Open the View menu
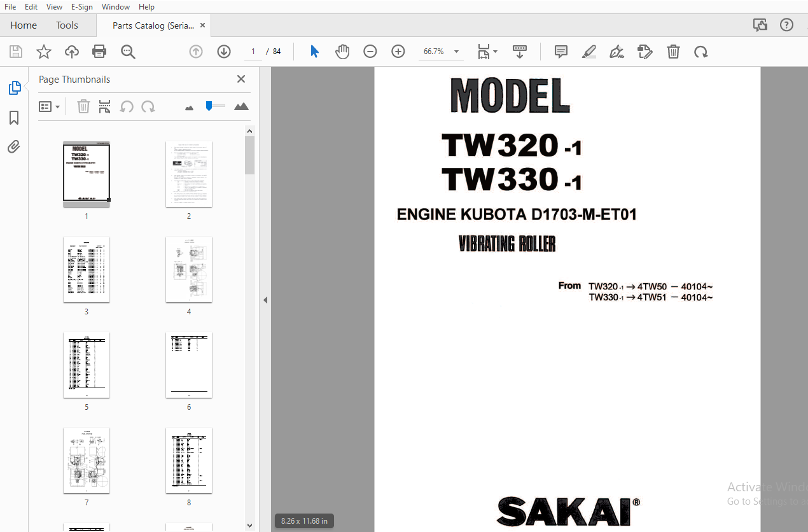The image size is (808, 532). click(x=55, y=6)
